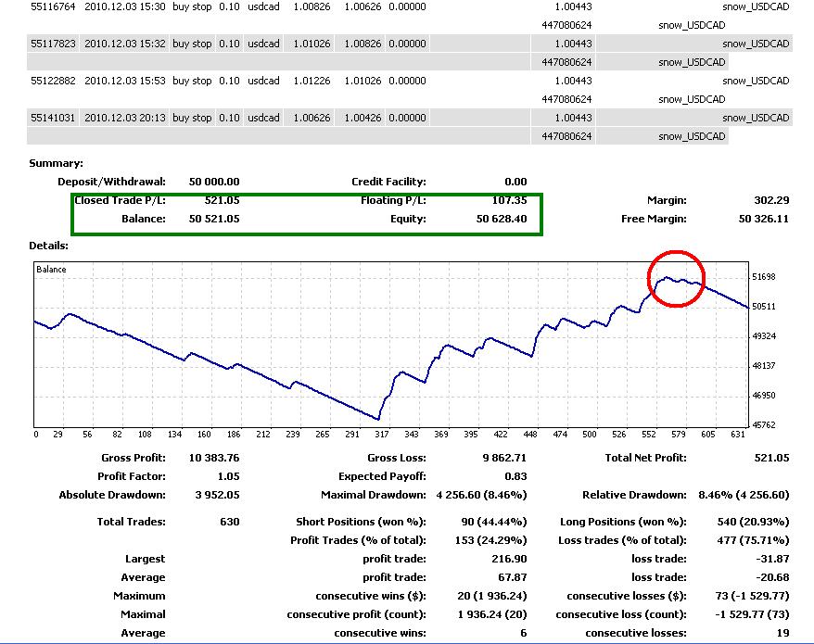Click the Total Trades count 630
Screen dimensions: 814x644
click(x=230, y=522)
